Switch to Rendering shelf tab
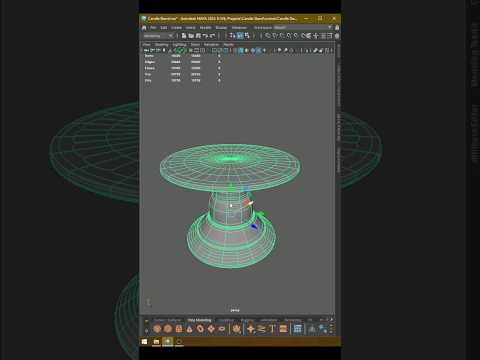The image size is (480, 360). [293, 320]
